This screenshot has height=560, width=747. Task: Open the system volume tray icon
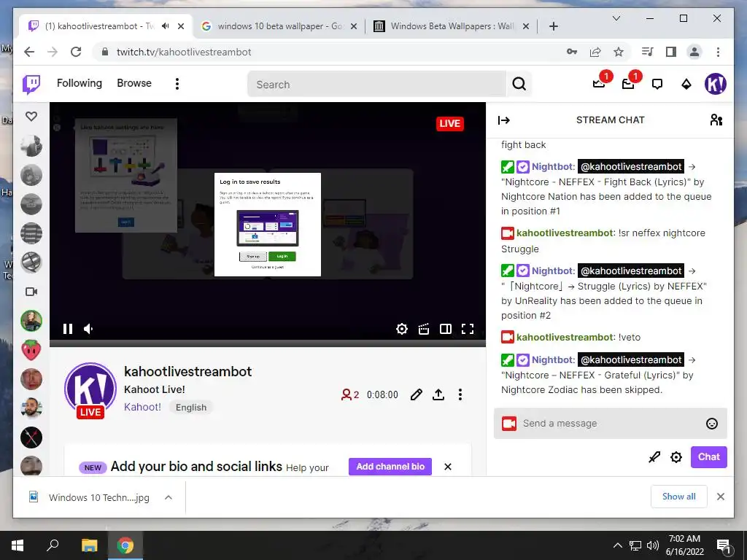653,545
